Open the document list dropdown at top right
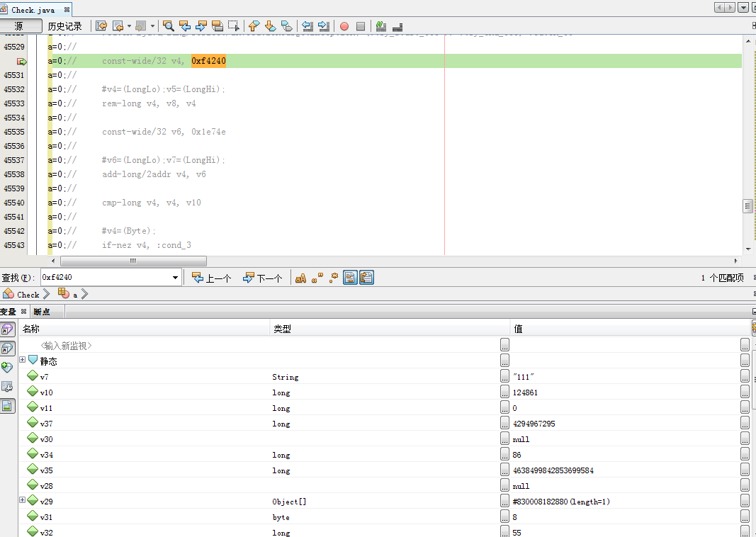The height and width of the screenshot is (537, 756). 743,7
